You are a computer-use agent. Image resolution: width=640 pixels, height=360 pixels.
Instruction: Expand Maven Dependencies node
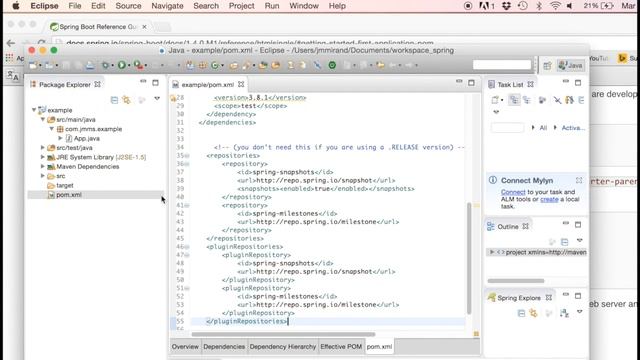(42, 166)
